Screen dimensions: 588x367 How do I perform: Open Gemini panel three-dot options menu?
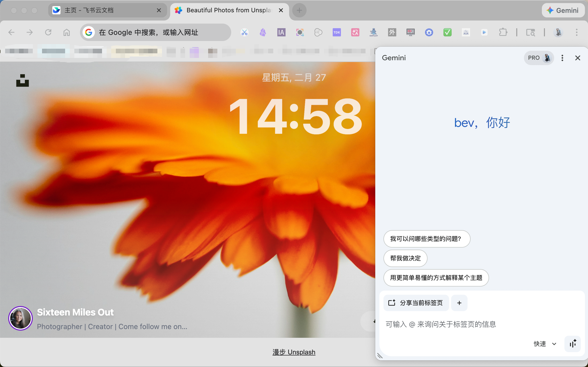[x=562, y=58]
